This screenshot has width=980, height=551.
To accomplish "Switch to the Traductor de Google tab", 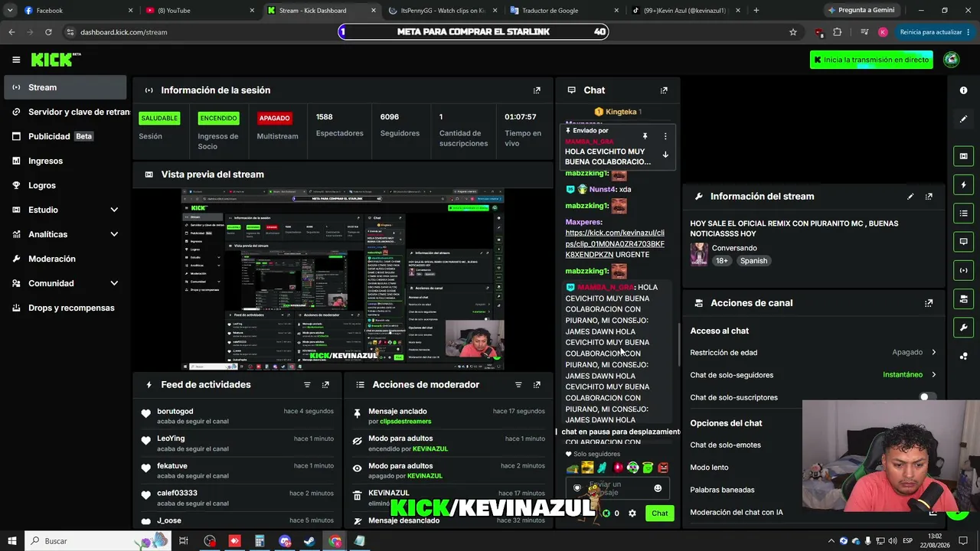I will click(x=563, y=11).
